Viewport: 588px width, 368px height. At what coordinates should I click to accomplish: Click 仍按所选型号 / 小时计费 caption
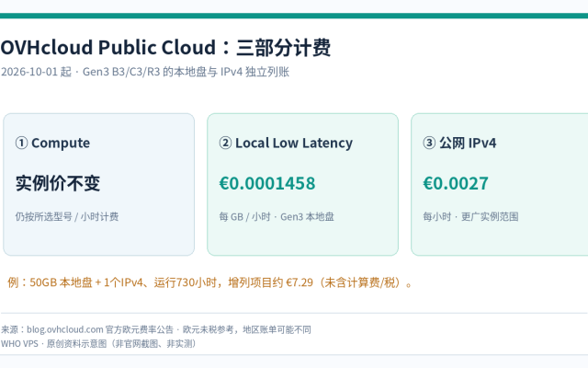click(67, 217)
